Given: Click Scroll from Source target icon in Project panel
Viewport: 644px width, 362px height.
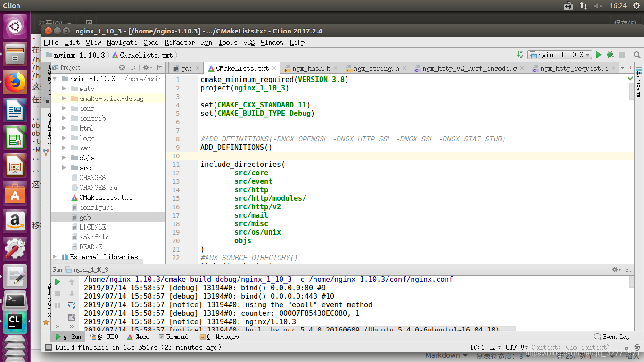Looking at the screenshot, I should (122, 67).
